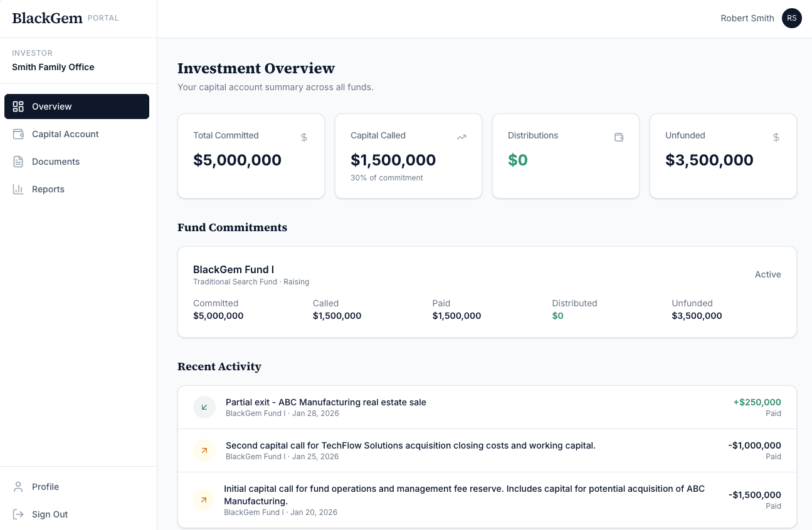Click the Paid $1,500,000 fund value
Viewport: 812px width, 530px height.
[x=456, y=316]
